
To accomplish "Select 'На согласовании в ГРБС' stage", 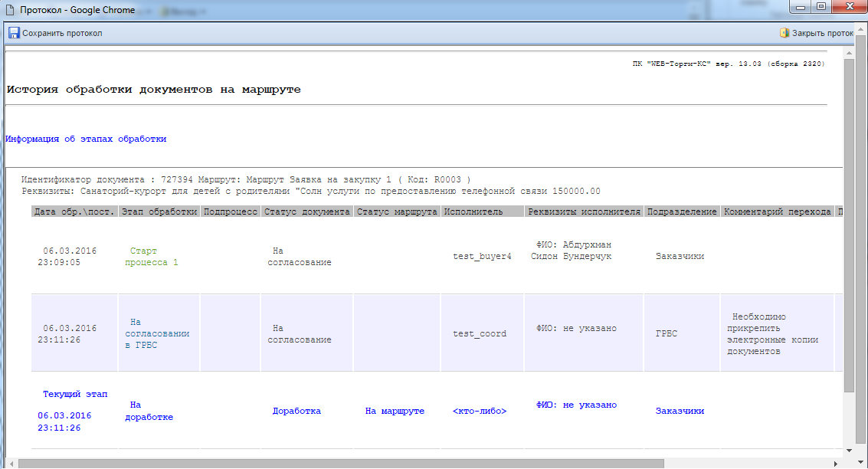I will coord(157,333).
